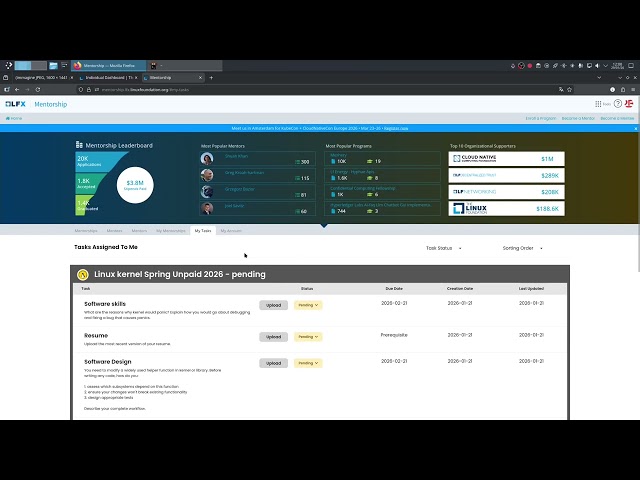Open the Meshery popular program entry

coord(382,158)
